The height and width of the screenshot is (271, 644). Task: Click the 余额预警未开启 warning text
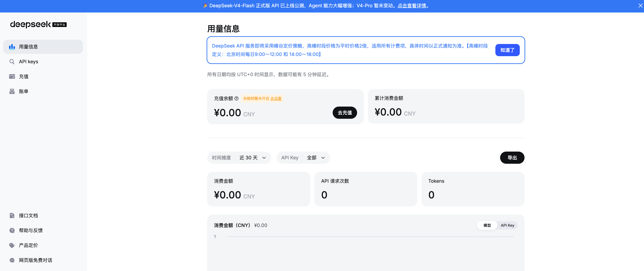[256, 99]
